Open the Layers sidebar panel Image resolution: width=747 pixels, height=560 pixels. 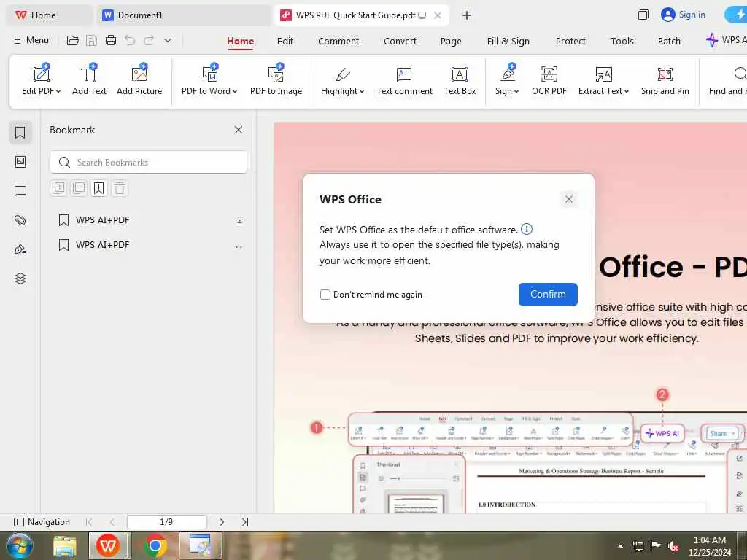20,279
